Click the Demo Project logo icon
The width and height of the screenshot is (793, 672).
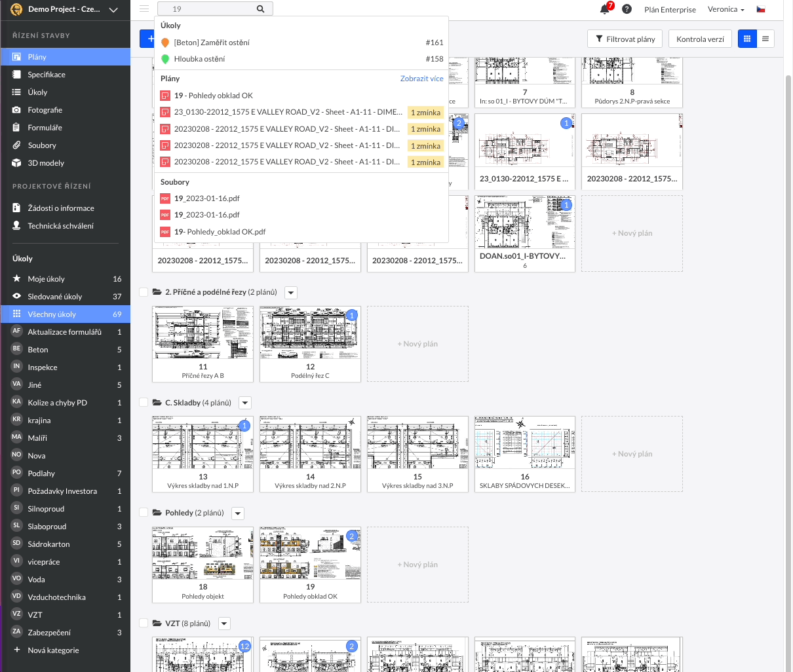coord(16,9)
